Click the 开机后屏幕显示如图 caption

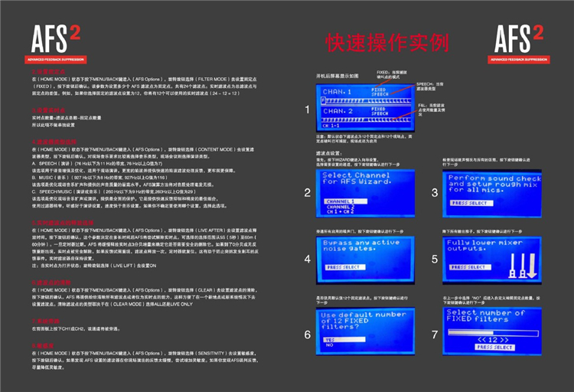[x=338, y=76]
